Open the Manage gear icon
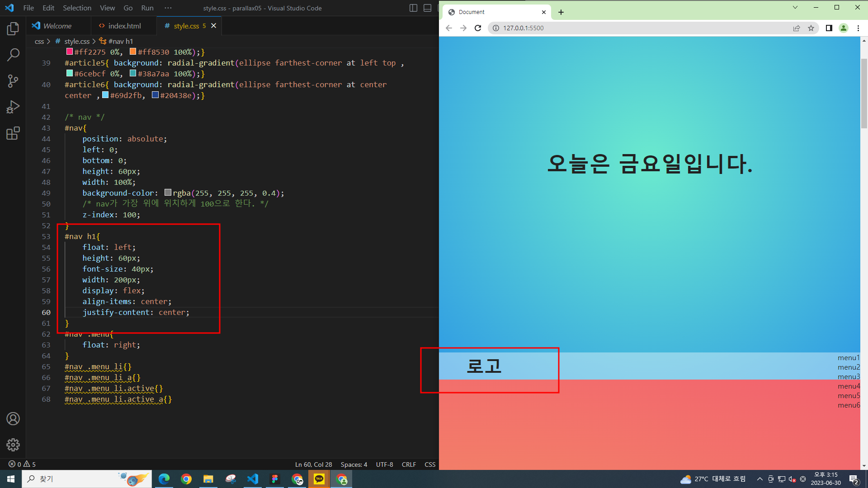868x488 pixels. [x=13, y=445]
